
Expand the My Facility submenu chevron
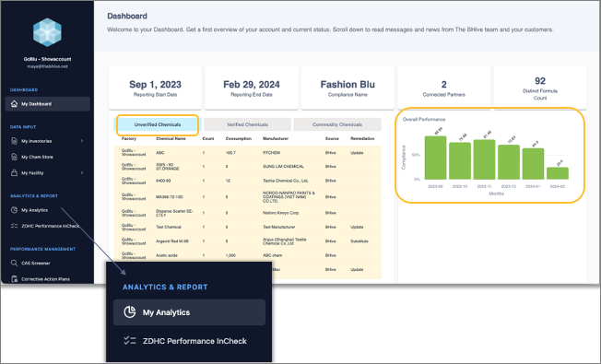click(x=82, y=173)
